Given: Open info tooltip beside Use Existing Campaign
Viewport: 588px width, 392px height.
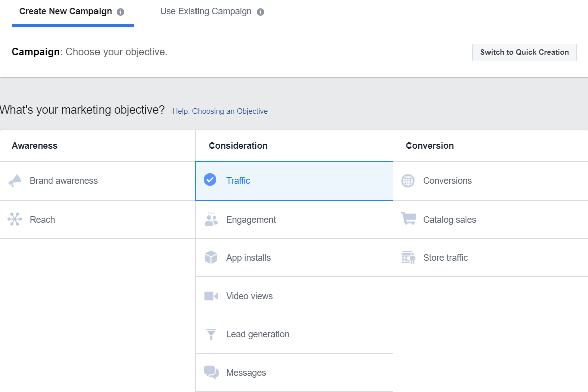Looking at the screenshot, I should click(x=260, y=12).
